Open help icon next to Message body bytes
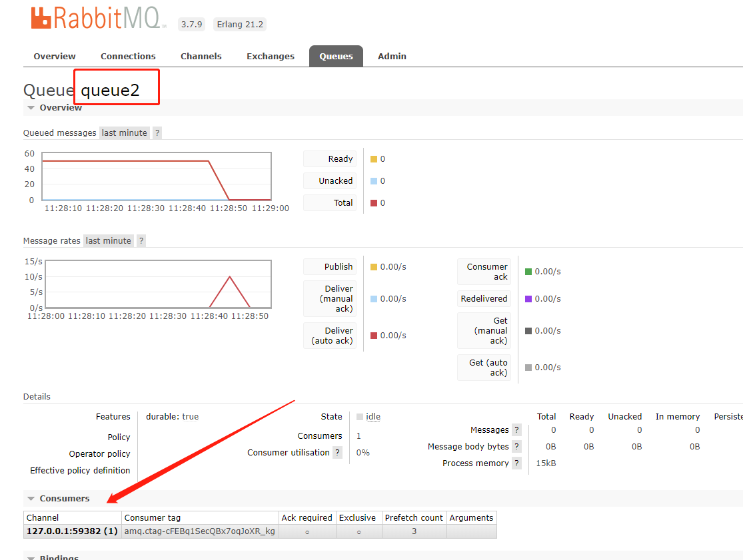 [x=516, y=446]
